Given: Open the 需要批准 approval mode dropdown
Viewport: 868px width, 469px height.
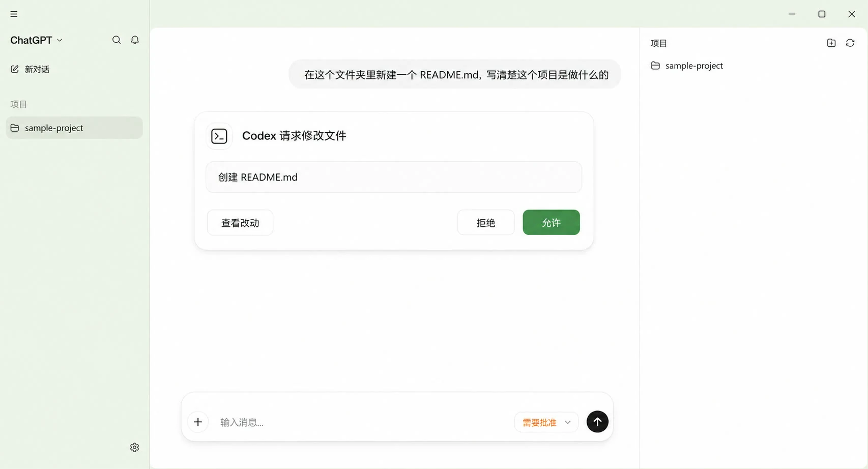Looking at the screenshot, I should 546,422.
